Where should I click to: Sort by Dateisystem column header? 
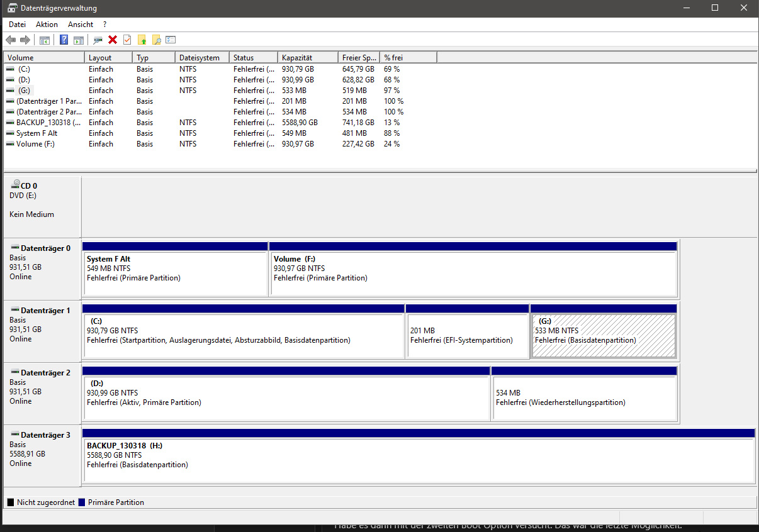(203, 57)
